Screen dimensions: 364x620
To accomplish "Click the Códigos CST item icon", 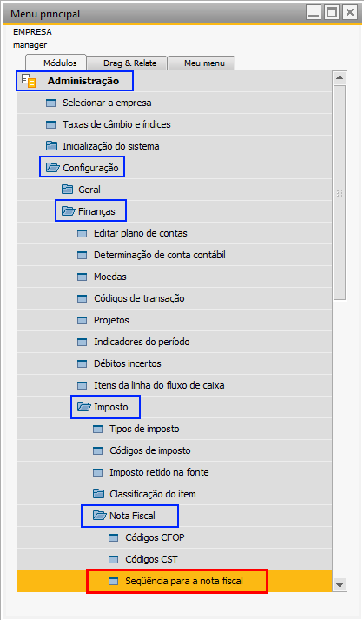I will [x=114, y=560].
